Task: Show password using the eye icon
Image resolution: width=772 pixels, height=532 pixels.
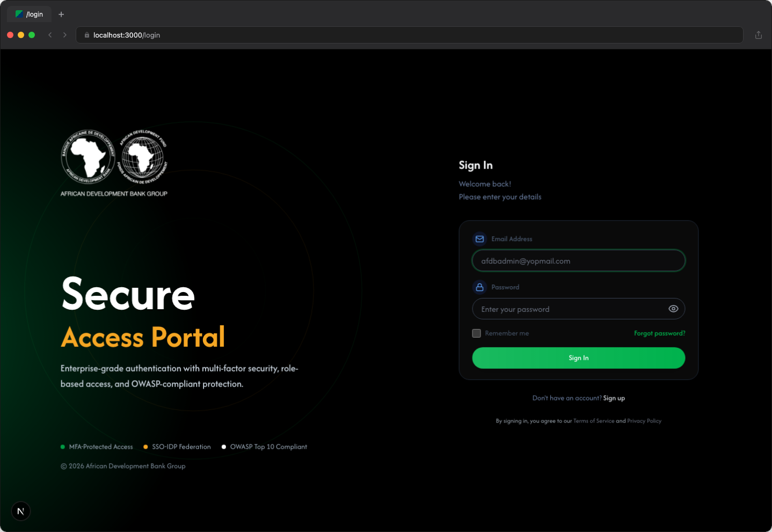Action: 673,309
